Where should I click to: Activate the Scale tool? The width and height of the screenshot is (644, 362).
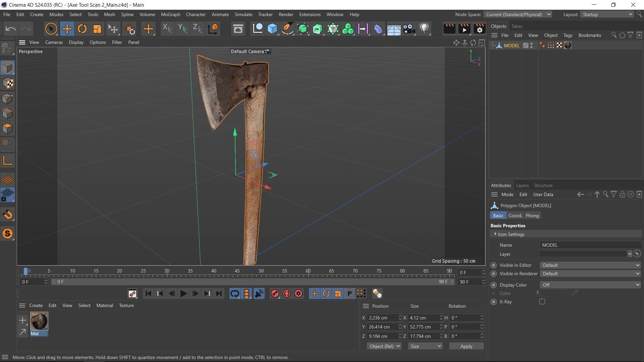[x=97, y=29]
